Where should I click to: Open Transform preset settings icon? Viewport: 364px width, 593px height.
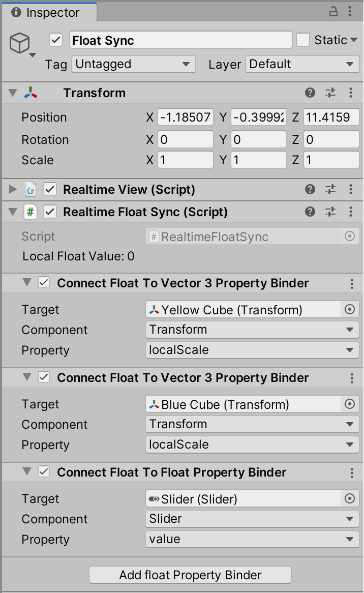click(330, 93)
